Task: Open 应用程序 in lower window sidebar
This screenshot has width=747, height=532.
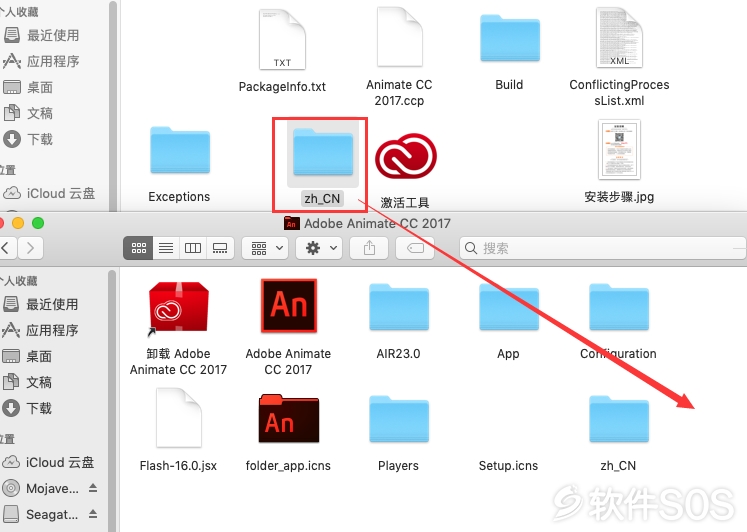Action: click(53, 330)
